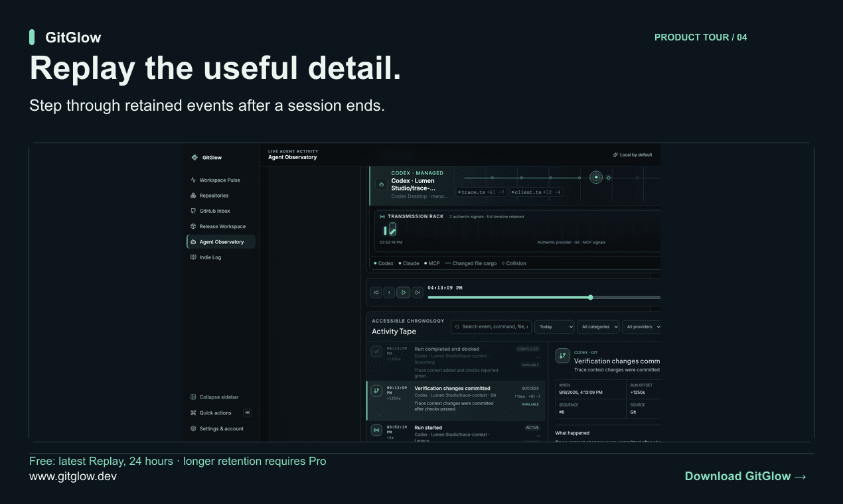Open the All providers dropdown
The height and width of the screenshot is (504, 843).
click(642, 327)
